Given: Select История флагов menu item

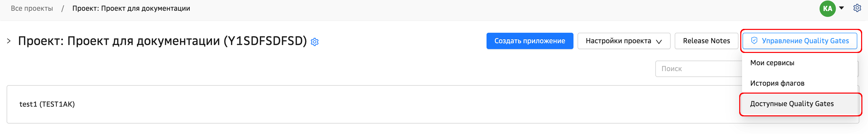Looking at the screenshot, I should click(777, 83).
